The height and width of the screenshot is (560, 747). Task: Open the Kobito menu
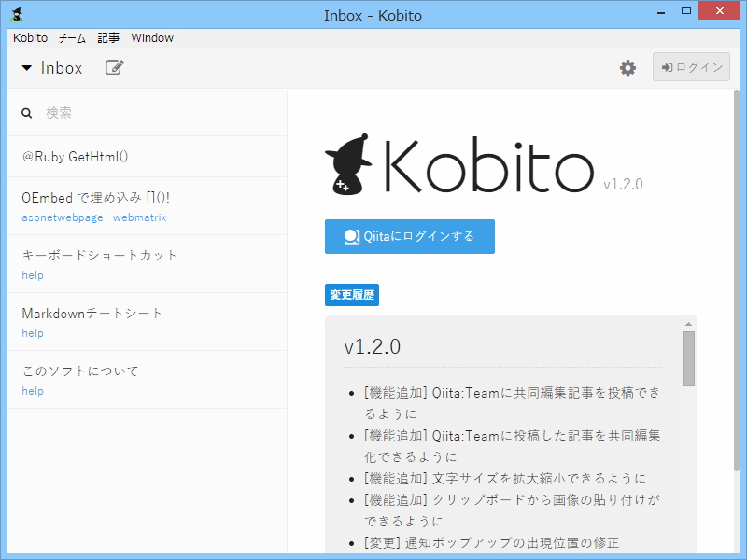(29, 38)
